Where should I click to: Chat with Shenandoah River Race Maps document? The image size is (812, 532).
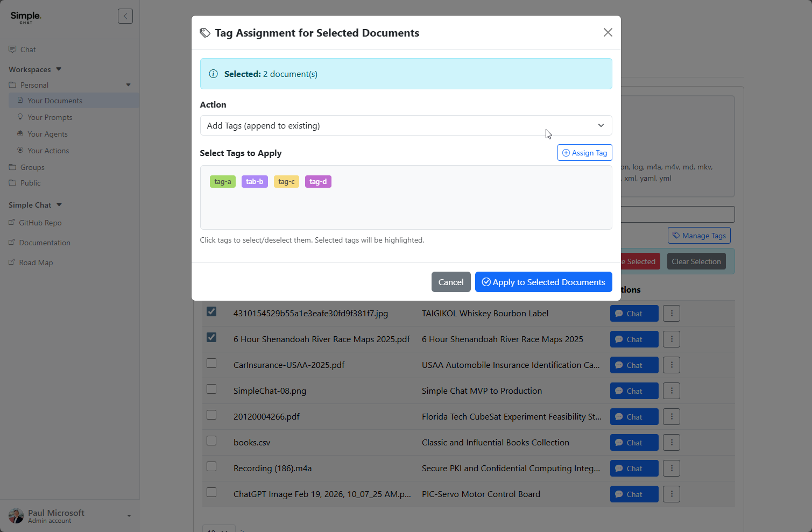click(634, 339)
